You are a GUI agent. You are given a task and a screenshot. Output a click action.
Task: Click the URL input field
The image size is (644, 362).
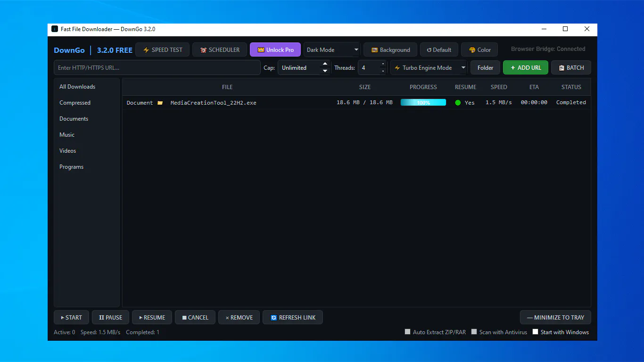(157, 67)
